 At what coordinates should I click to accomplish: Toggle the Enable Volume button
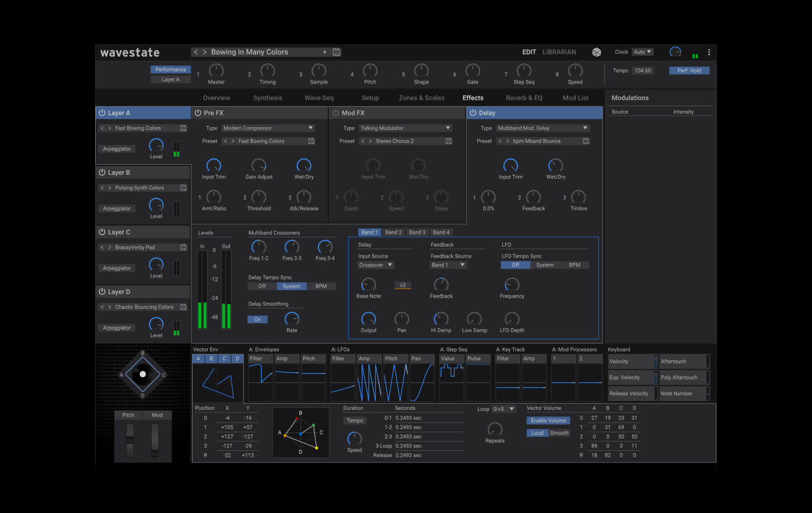pyautogui.click(x=548, y=421)
